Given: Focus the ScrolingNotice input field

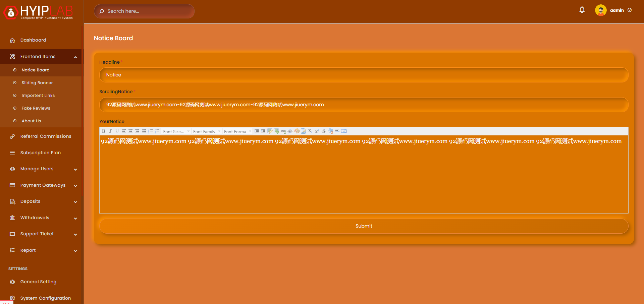Looking at the screenshot, I should click(x=364, y=105).
